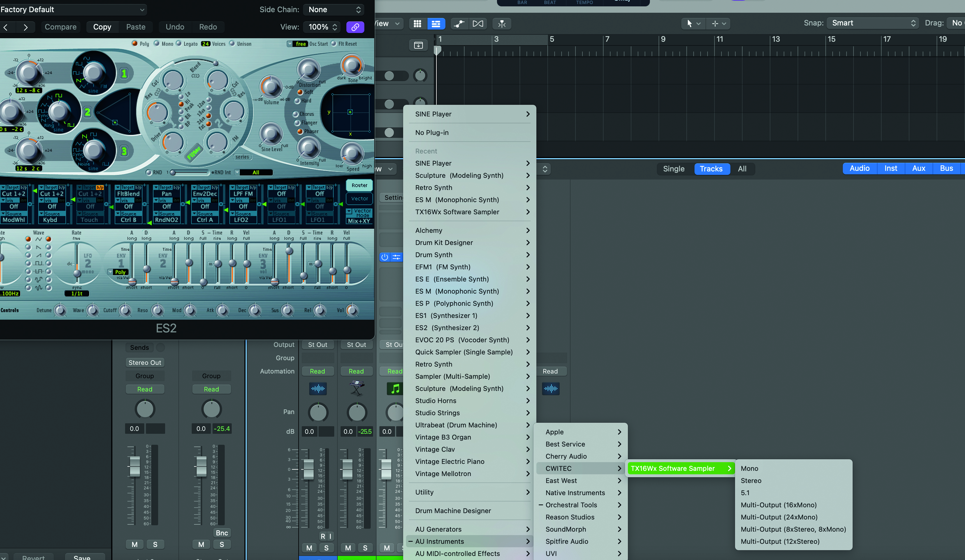The width and height of the screenshot is (965, 560).
Task: Turn on Chorus effect in ES2
Action: pyautogui.click(x=296, y=114)
